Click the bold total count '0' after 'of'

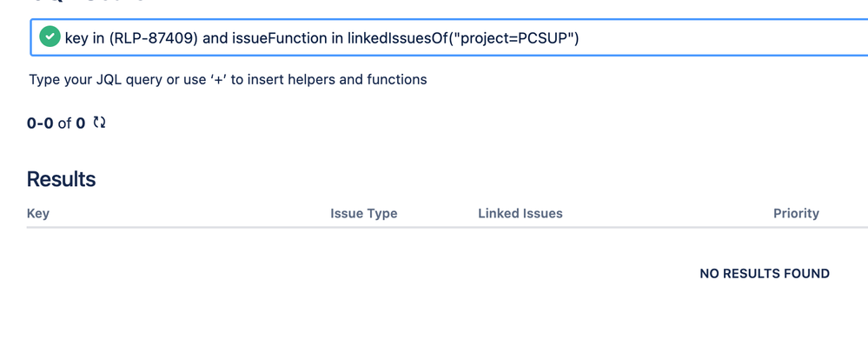(x=80, y=123)
